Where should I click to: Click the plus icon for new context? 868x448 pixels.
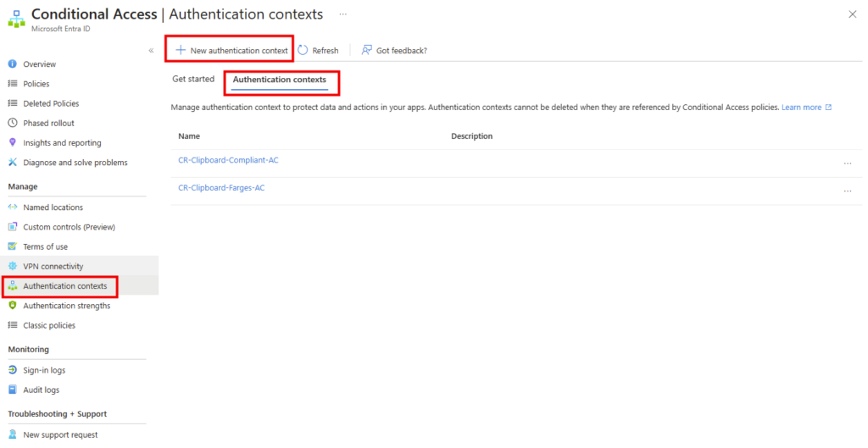181,50
